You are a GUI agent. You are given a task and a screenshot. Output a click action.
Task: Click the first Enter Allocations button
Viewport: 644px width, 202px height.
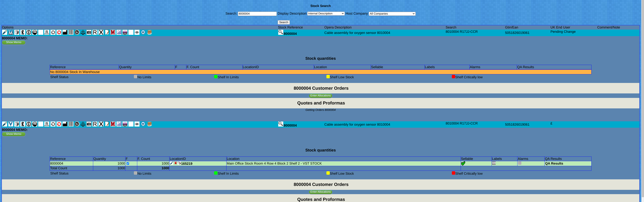[x=320, y=96]
